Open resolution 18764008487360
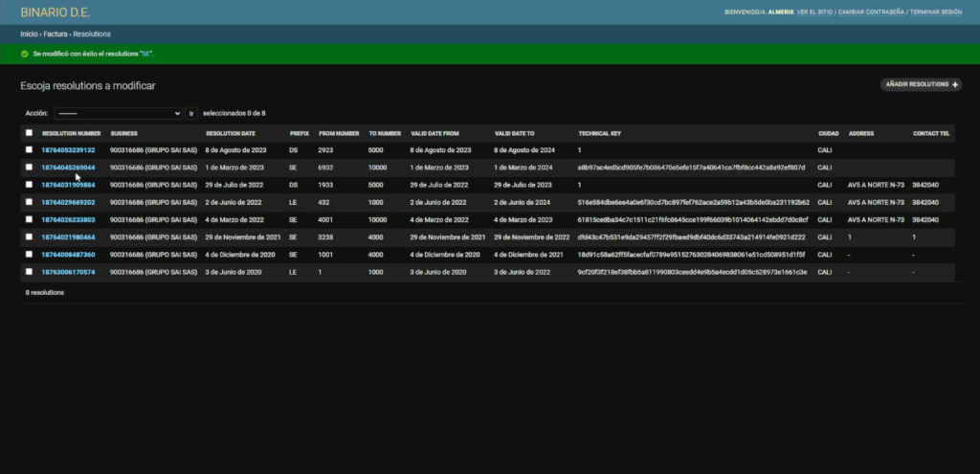980x474 pixels. coord(68,255)
